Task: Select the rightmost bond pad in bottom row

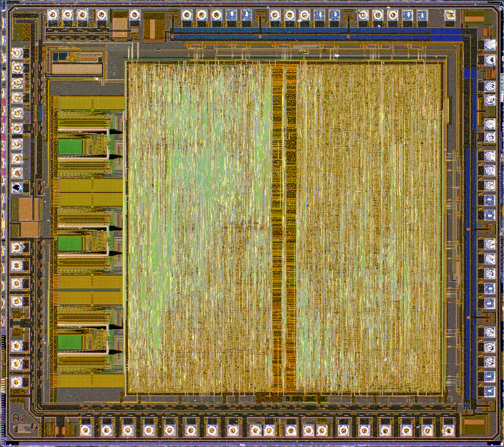Action: point(448,429)
